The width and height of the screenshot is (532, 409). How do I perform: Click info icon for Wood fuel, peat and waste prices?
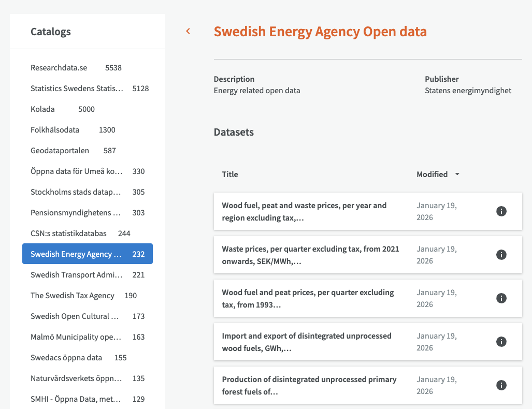tap(501, 211)
